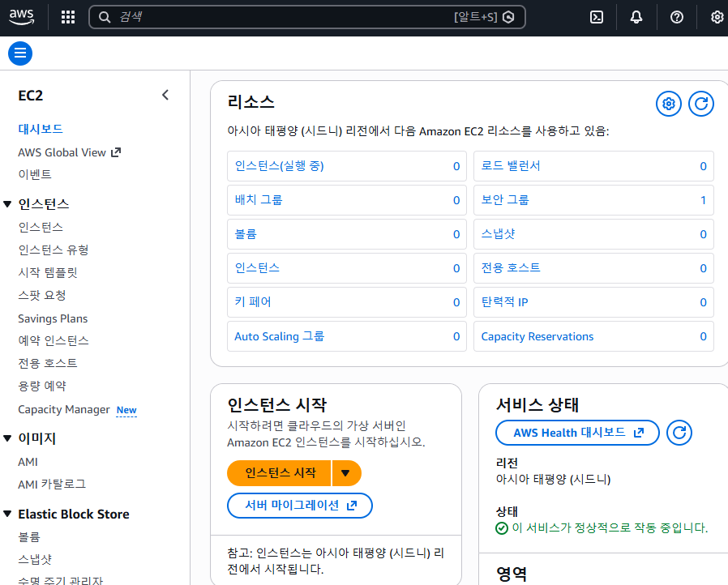The image size is (728, 585).
Task: Open 키 페어 resource link
Action: coord(253,302)
